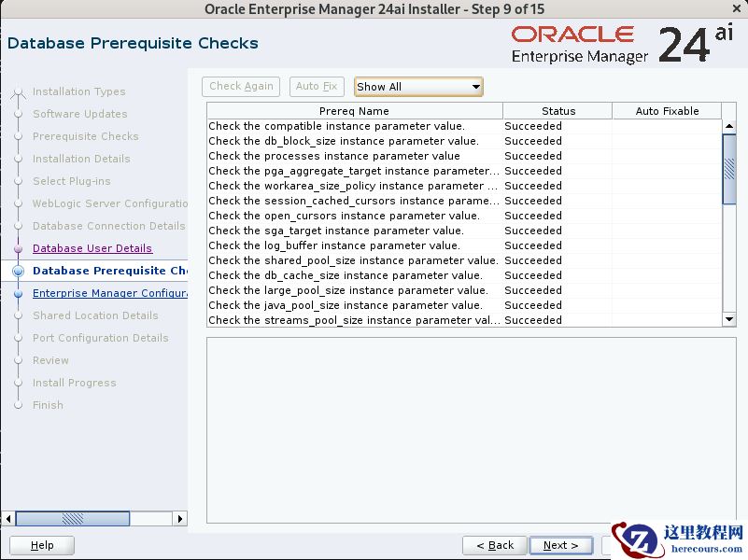Select the sga_target parameter check row
This screenshot has width=748, height=560.
[464, 231]
